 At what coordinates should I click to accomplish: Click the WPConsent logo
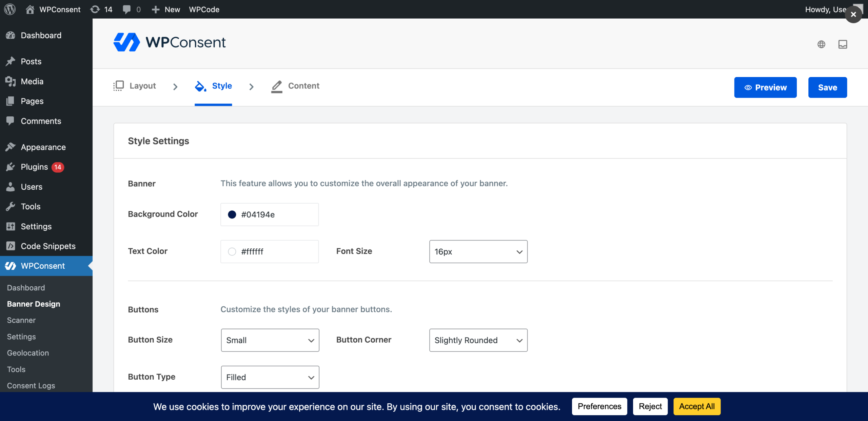[x=170, y=42]
